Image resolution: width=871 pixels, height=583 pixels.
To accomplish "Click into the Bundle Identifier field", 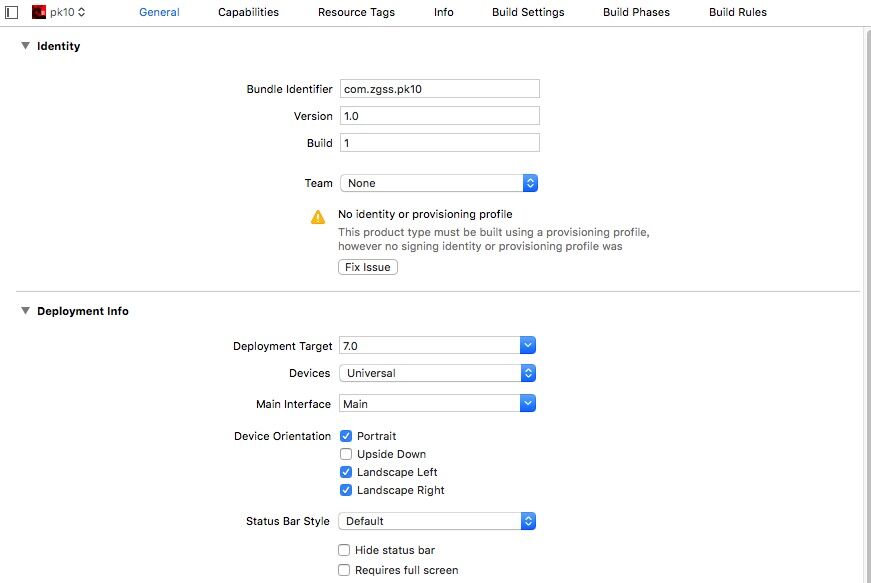I will click(x=439, y=89).
